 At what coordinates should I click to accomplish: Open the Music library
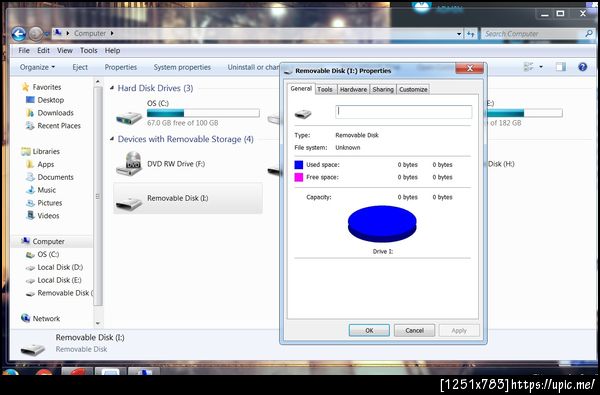(46, 190)
